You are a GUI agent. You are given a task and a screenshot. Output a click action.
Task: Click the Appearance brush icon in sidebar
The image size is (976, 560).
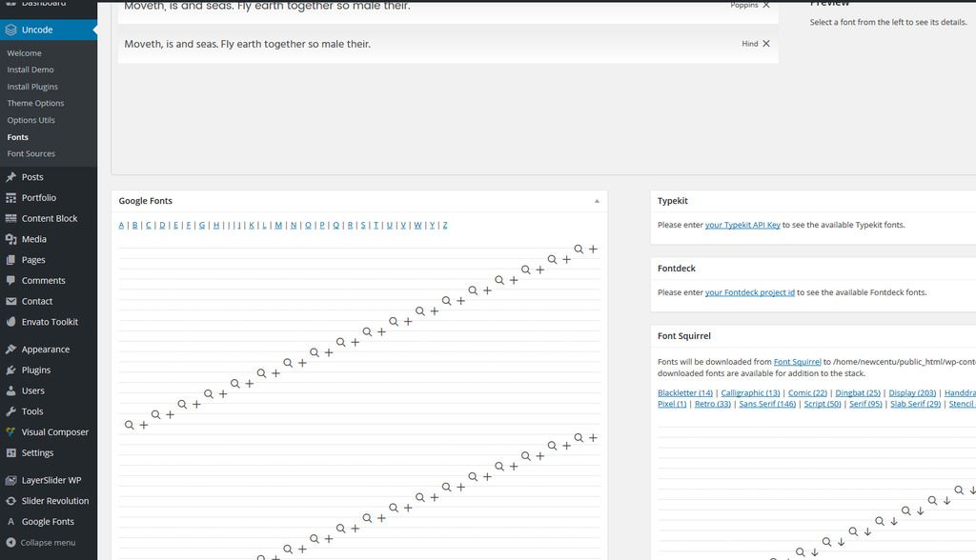tap(10, 350)
